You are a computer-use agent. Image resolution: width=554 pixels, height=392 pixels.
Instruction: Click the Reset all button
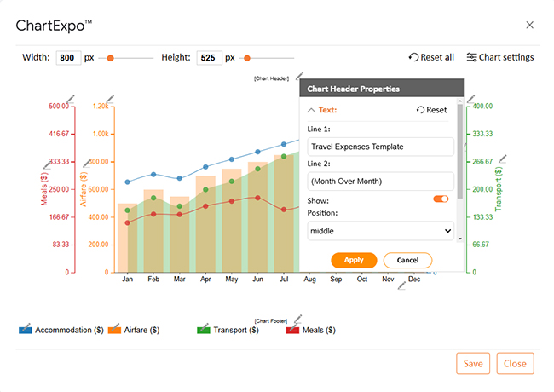431,57
